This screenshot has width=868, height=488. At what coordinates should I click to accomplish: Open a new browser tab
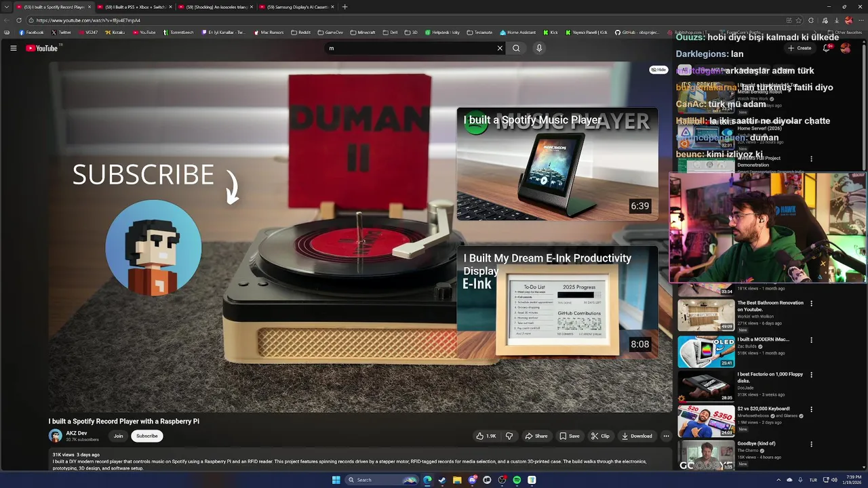point(344,7)
